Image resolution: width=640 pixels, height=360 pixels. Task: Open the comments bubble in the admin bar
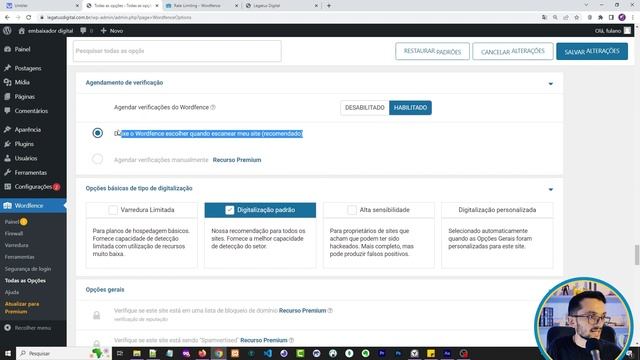tap(83, 31)
